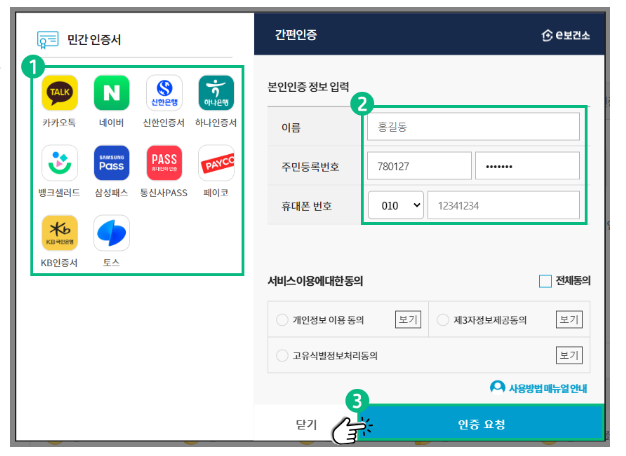
Task: Select the Banksalad certificate icon
Action: 59,163
